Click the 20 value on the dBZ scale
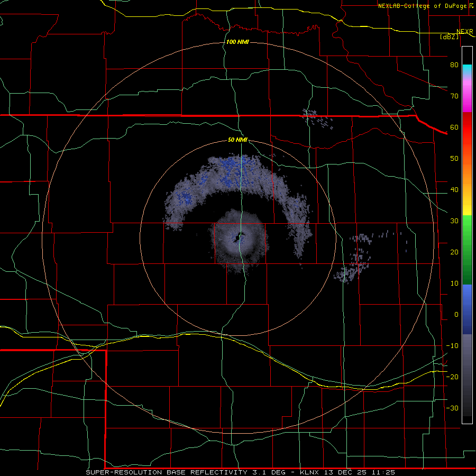This screenshot has height=476, width=476. (454, 252)
